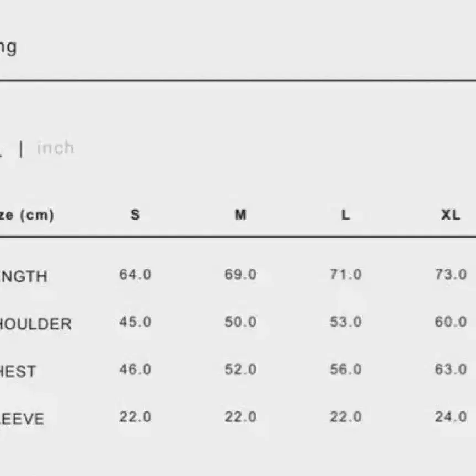This screenshot has height=476, width=476.
Task: Select the S size column header
Action: pyautogui.click(x=135, y=215)
